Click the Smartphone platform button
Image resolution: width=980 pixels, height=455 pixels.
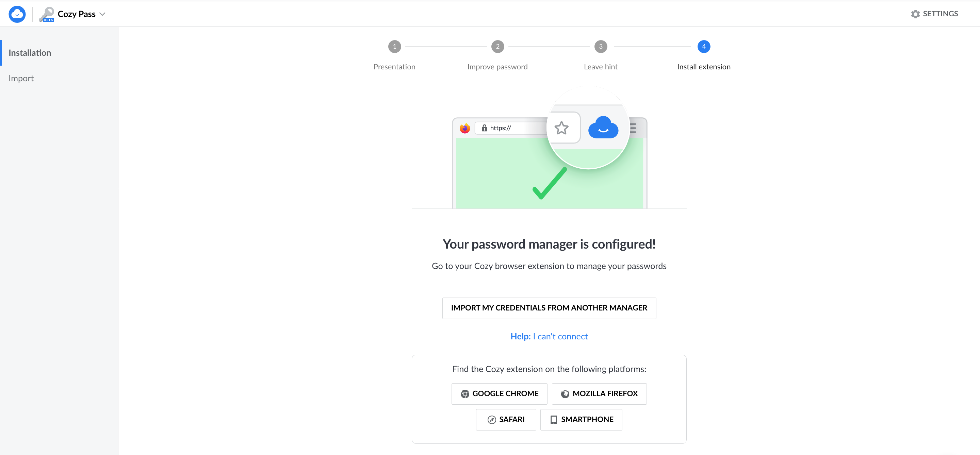point(581,420)
